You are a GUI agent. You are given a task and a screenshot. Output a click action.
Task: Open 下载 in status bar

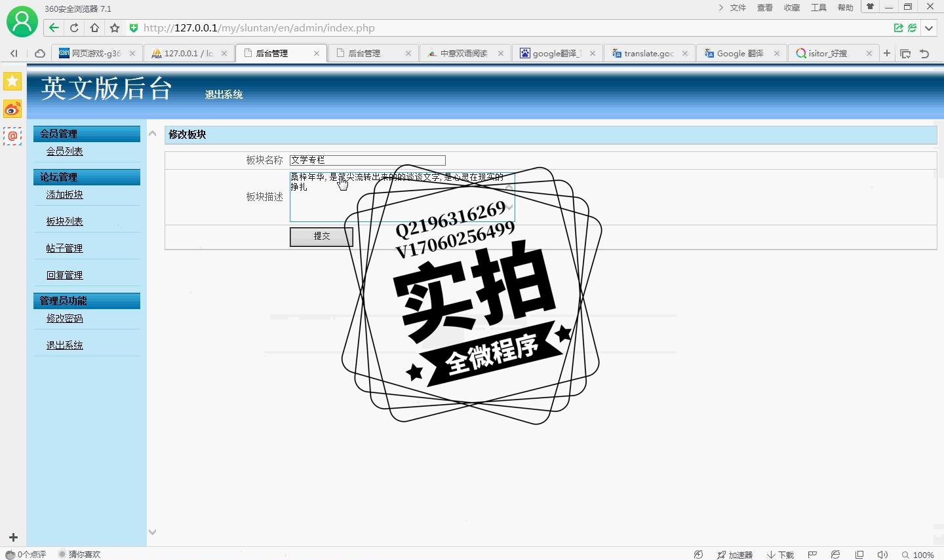point(781,555)
